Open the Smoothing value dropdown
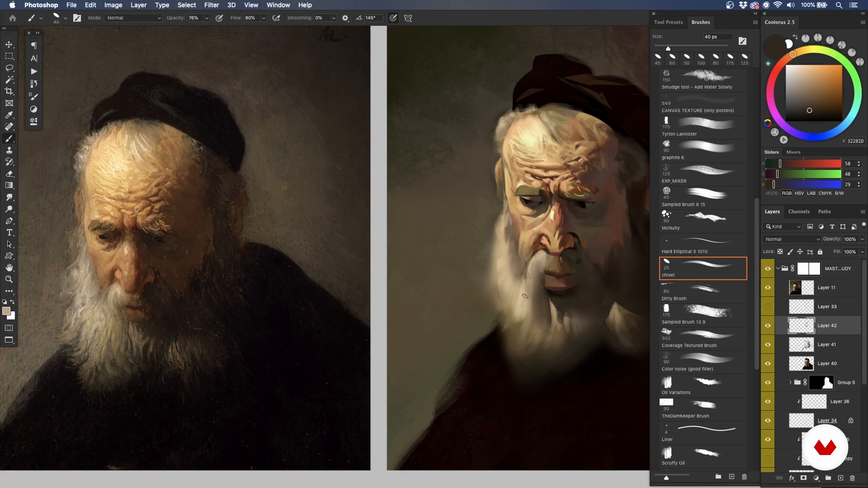 (334, 18)
